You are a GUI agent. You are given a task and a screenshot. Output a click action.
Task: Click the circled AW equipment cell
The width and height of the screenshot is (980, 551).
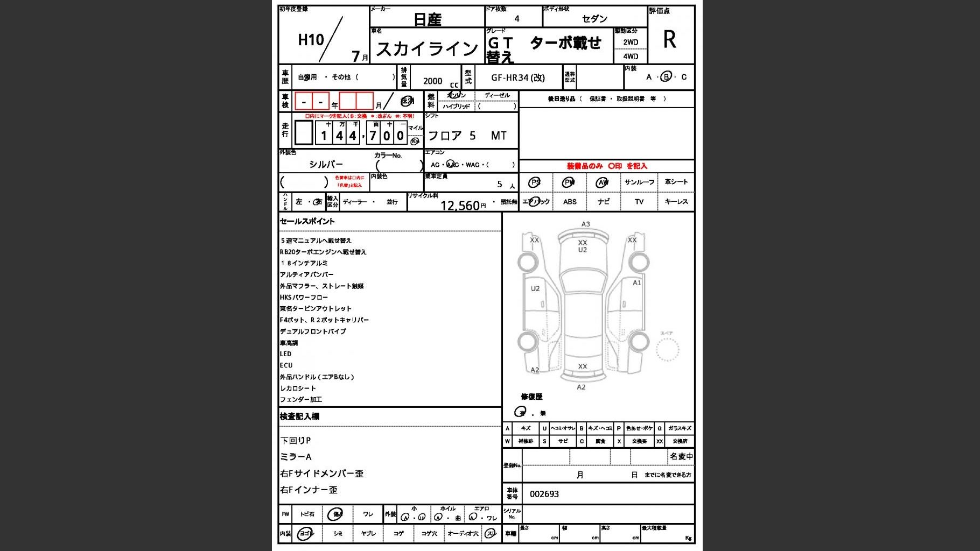(x=603, y=182)
